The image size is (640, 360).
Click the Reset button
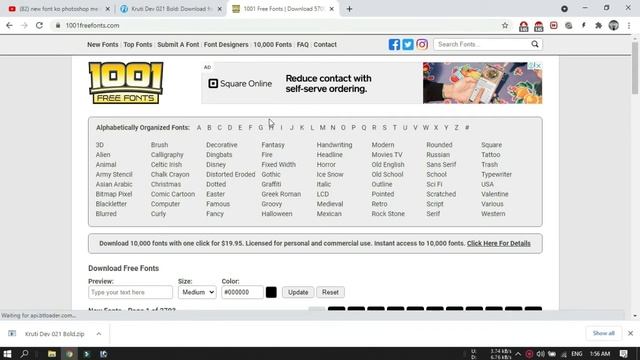click(330, 292)
